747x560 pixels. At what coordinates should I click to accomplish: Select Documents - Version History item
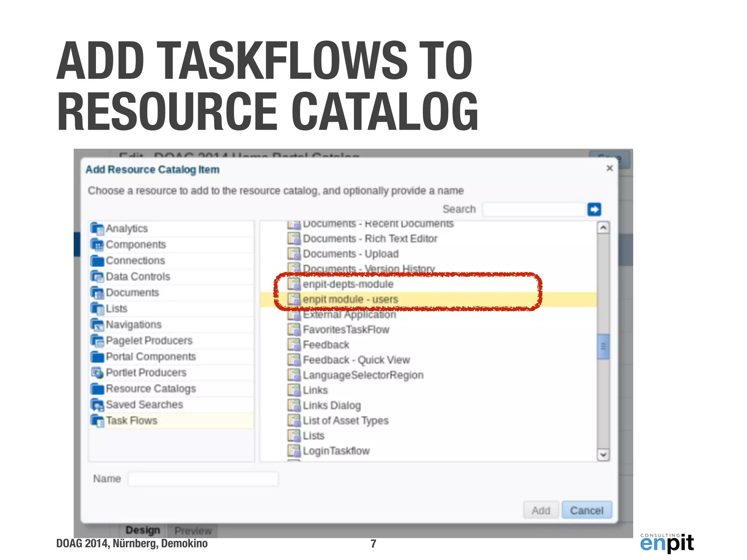369,269
